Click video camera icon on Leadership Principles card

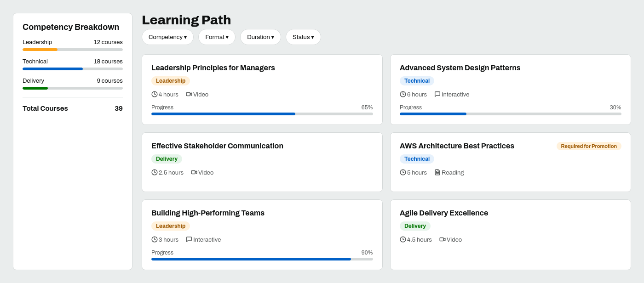[x=189, y=94]
